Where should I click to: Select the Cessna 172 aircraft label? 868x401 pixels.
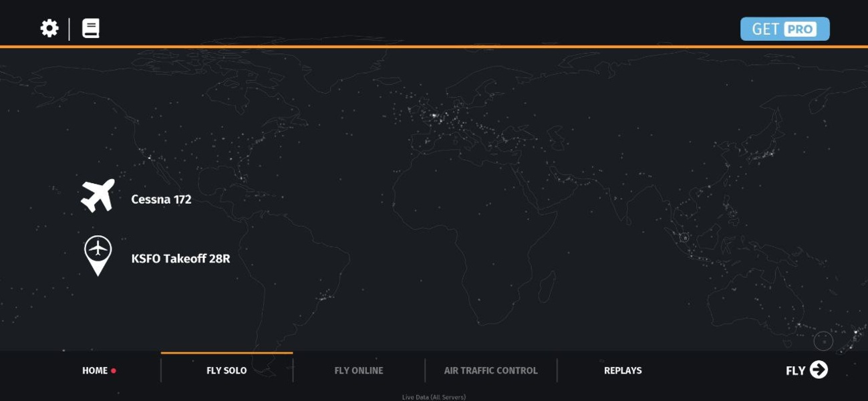pyautogui.click(x=161, y=199)
